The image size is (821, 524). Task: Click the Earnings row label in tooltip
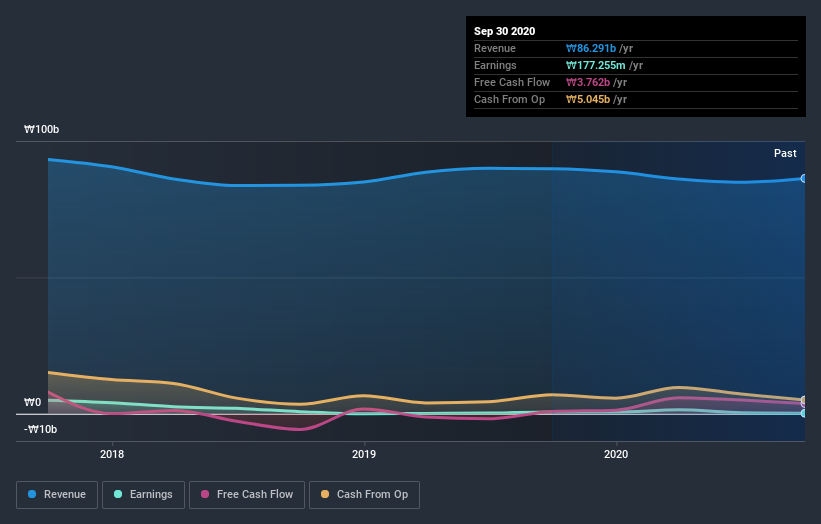[x=495, y=65]
